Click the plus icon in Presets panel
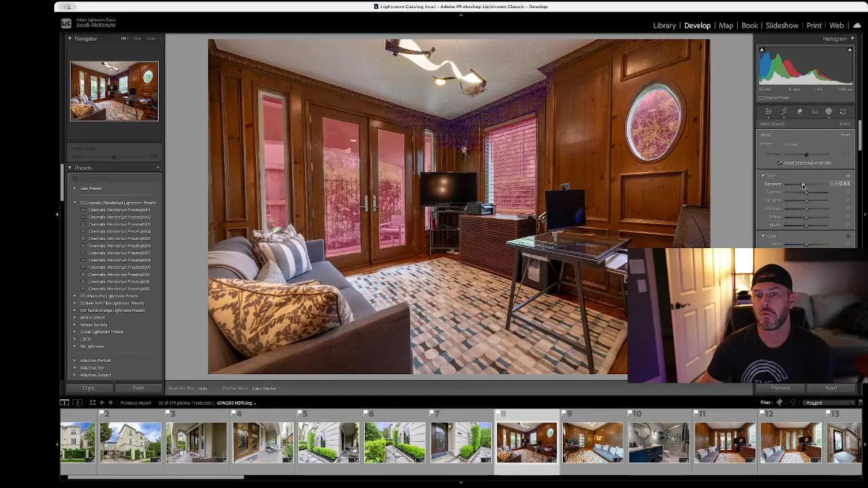Image resolution: width=868 pixels, height=488 pixels. pos(158,168)
